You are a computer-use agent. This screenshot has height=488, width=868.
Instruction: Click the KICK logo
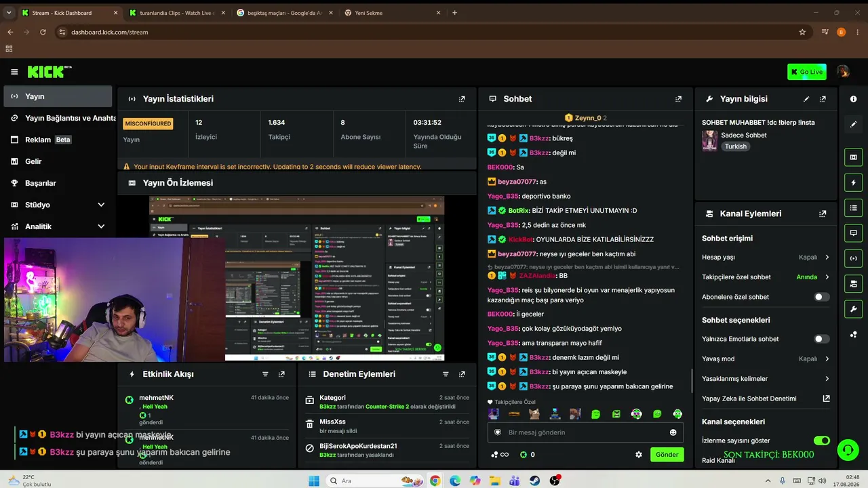click(50, 72)
